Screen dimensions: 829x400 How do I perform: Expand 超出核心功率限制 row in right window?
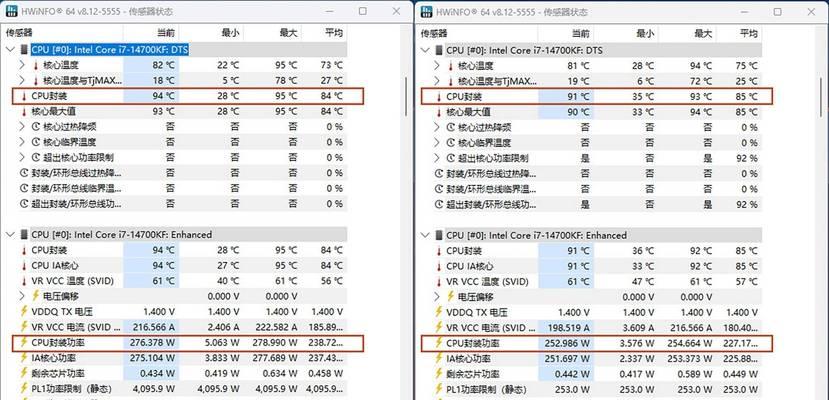pyautogui.click(x=437, y=158)
